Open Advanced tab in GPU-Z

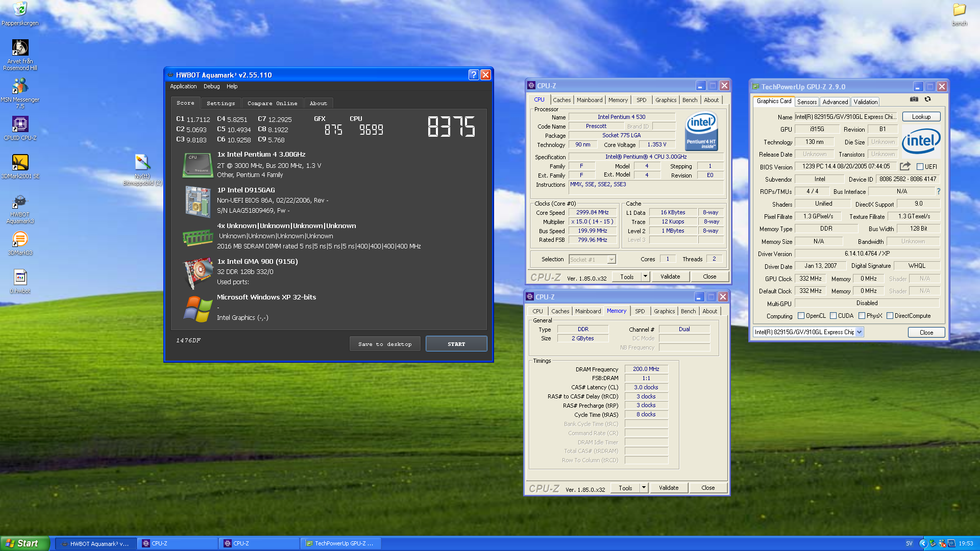[x=835, y=102]
